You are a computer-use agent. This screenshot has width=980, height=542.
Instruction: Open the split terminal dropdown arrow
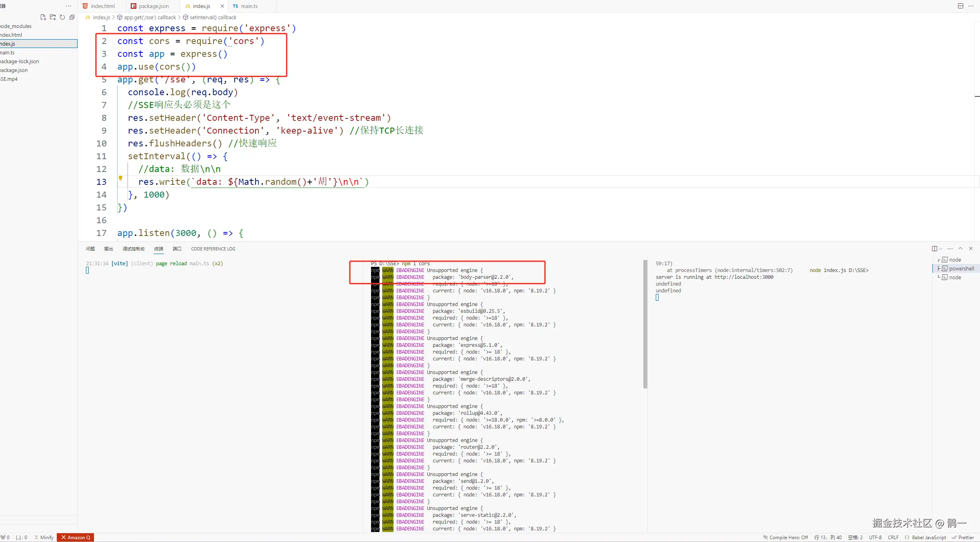(941, 249)
